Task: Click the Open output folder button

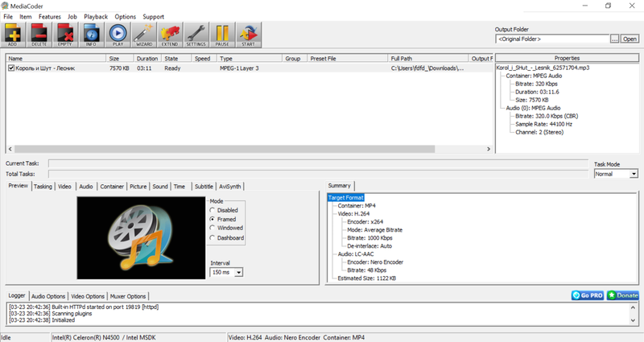Action: (x=630, y=39)
